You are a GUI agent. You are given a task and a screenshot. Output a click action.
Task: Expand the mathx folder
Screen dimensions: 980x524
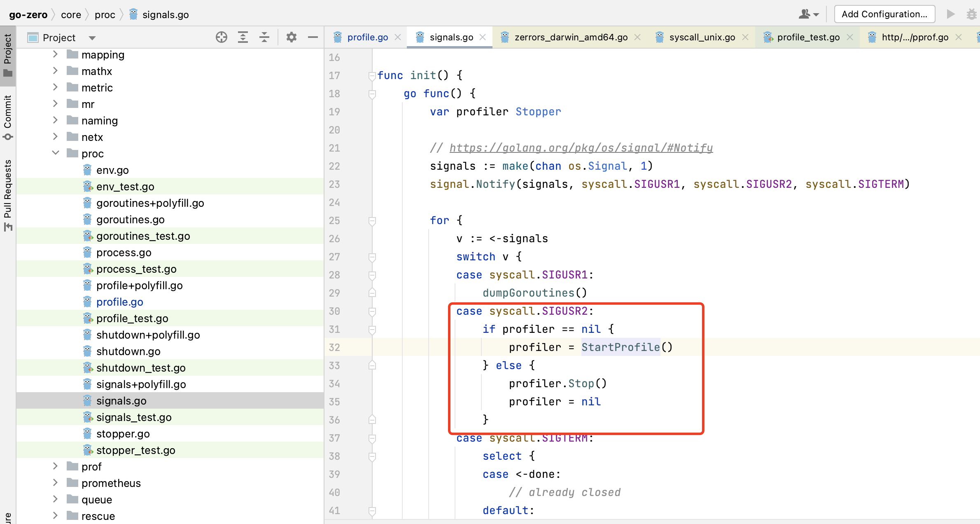(x=55, y=70)
